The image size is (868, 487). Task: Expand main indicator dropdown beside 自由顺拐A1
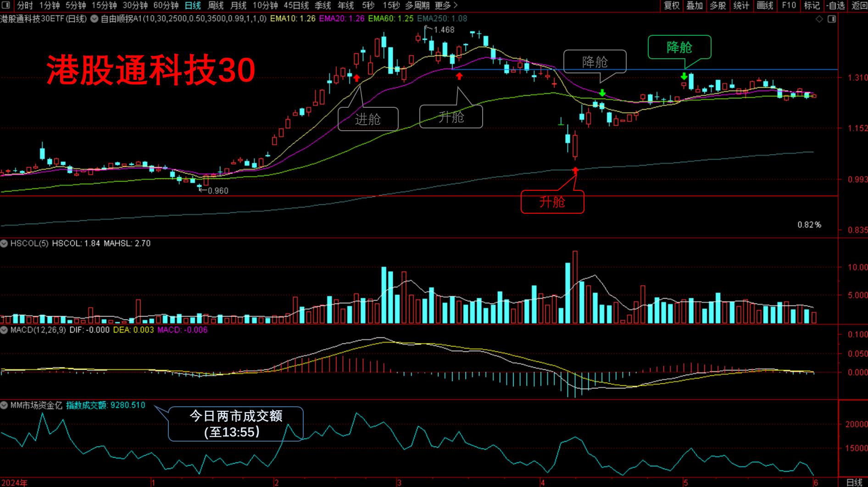tap(94, 19)
